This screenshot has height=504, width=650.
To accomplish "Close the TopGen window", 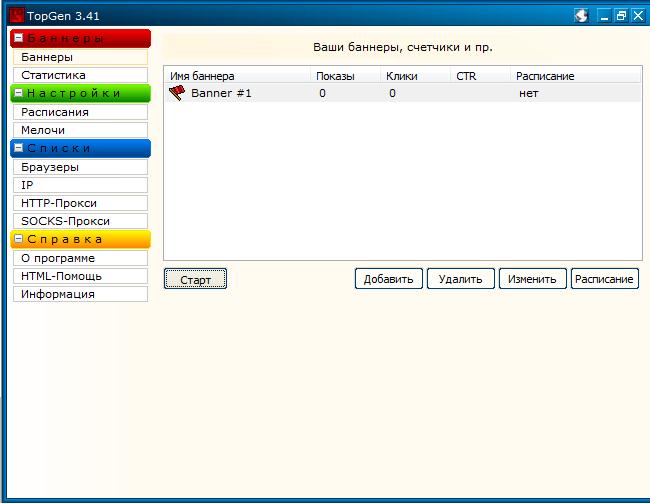I will pos(638,16).
